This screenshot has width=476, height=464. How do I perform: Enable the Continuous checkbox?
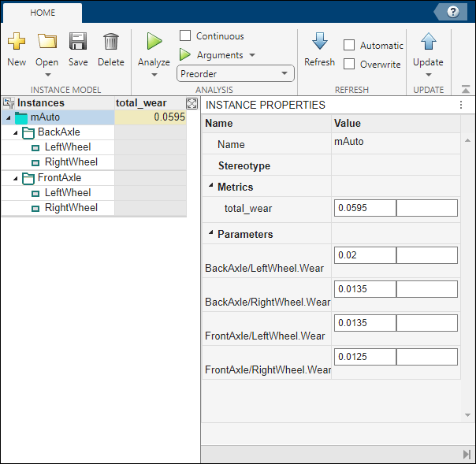coord(185,35)
